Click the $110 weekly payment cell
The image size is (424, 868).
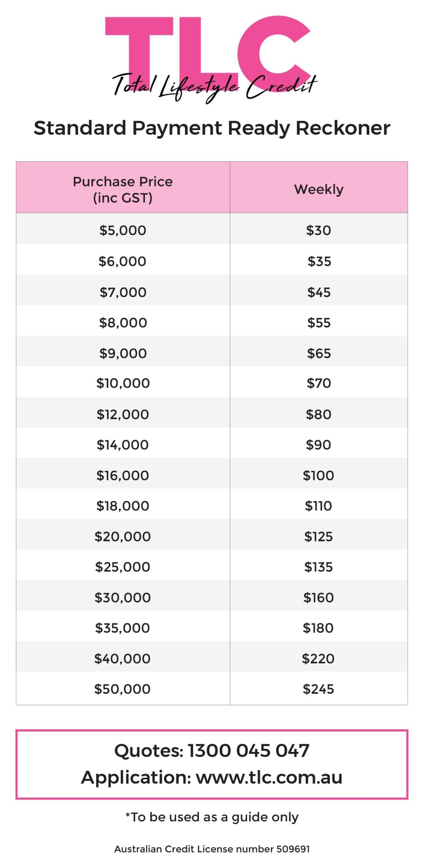(x=319, y=505)
